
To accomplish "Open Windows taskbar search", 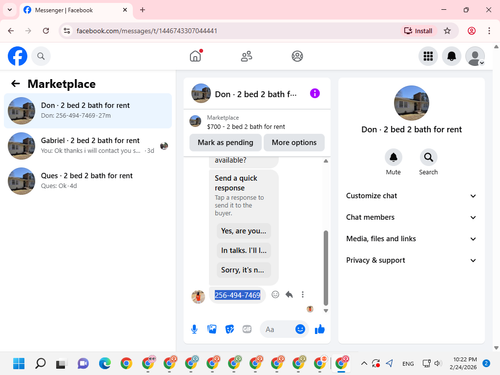I will [x=40, y=363].
